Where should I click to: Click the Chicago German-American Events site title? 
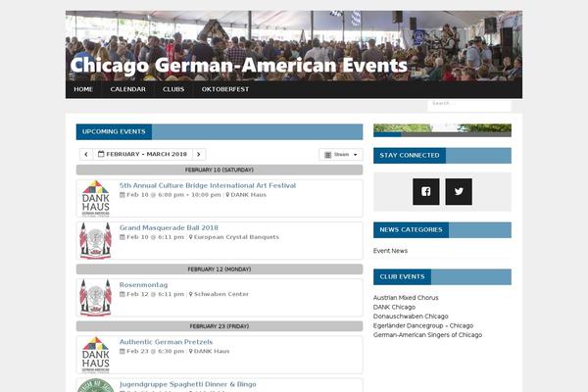(x=238, y=65)
